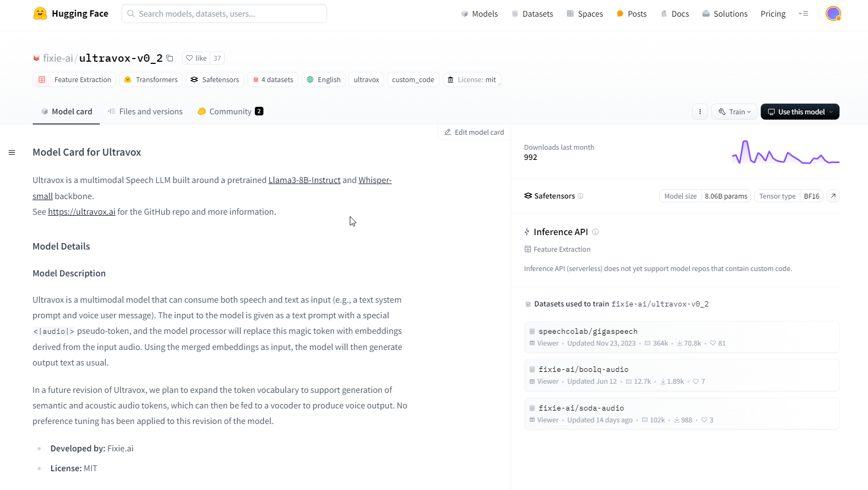
Task: Select the English language tag
Action: 323,79
